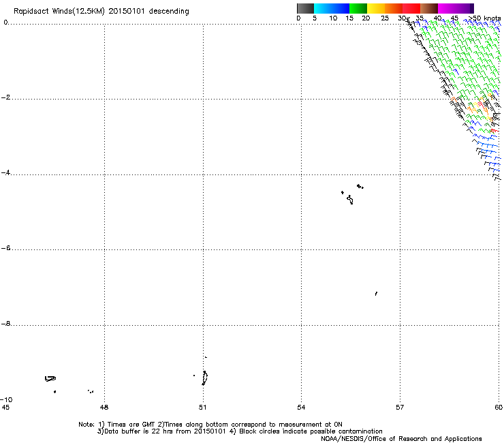Click the "60" longitude axis label
Viewport: 504px width, 443px height.
point(499,408)
